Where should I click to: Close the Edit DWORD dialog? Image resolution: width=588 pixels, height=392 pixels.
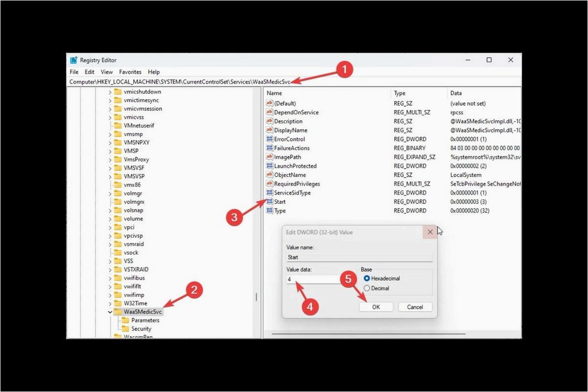430,232
